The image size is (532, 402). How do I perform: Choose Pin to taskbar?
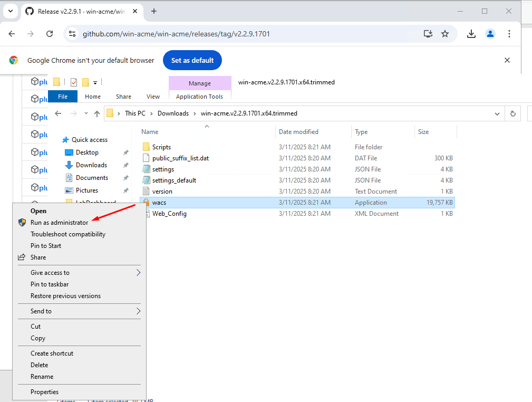80,284
